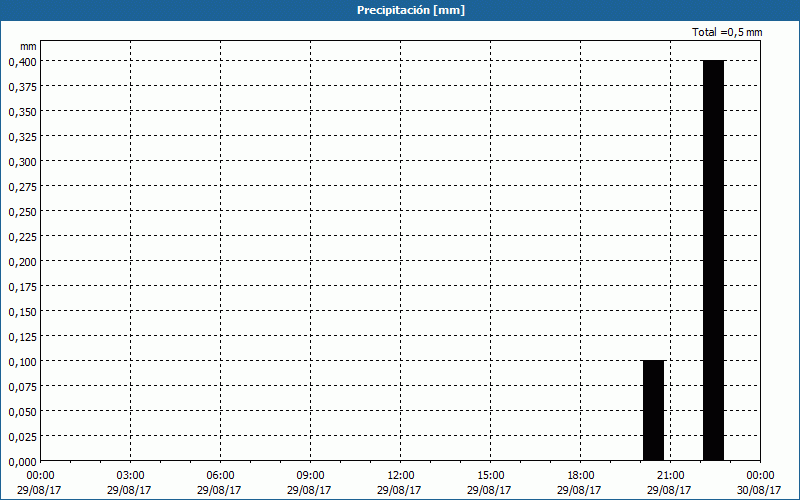Click the 12:00 29/08/17 time label

[399, 483]
